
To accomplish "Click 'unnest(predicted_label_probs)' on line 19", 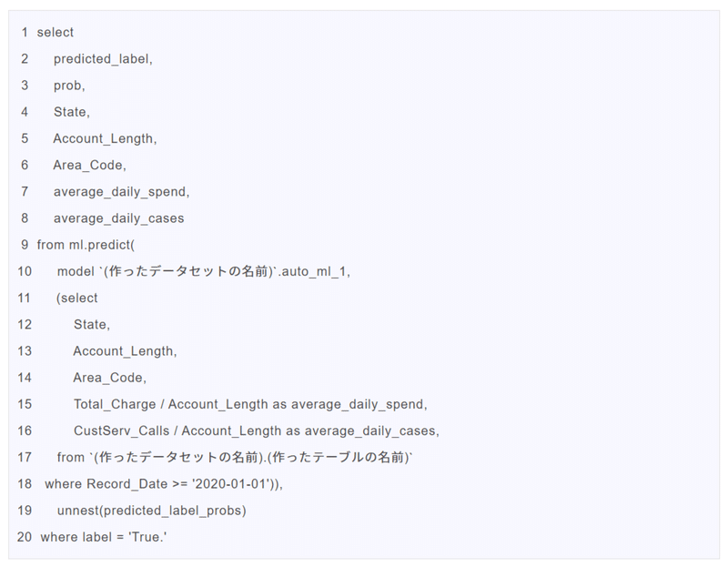I will (151, 511).
